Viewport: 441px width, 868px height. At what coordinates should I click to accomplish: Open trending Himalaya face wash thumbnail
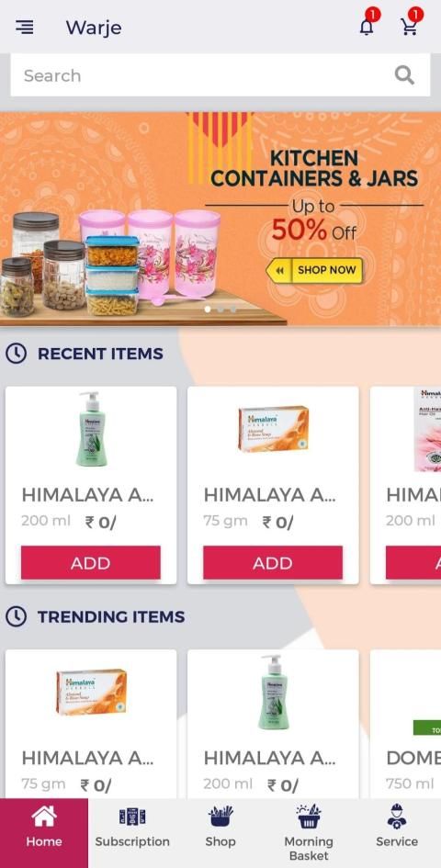[274, 692]
